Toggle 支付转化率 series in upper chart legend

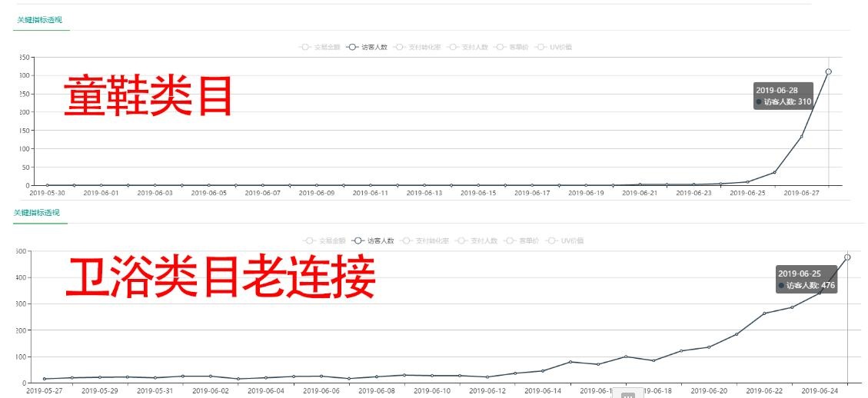pyautogui.click(x=417, y=47)
